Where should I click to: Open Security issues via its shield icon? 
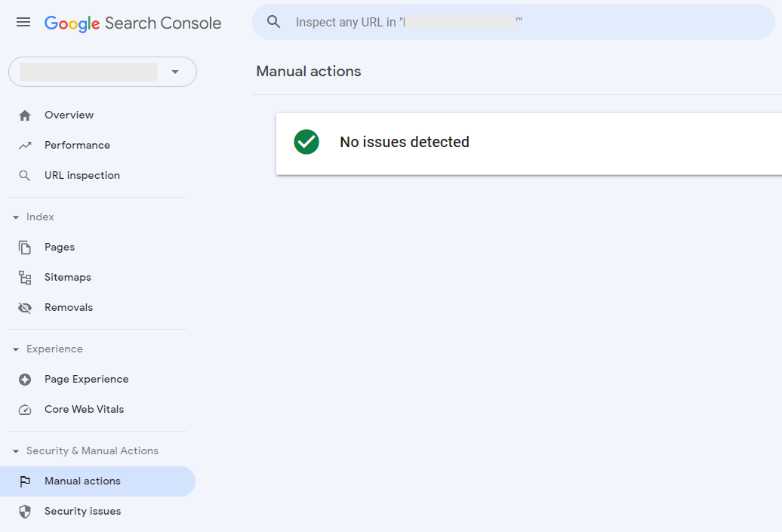[25, 511]
